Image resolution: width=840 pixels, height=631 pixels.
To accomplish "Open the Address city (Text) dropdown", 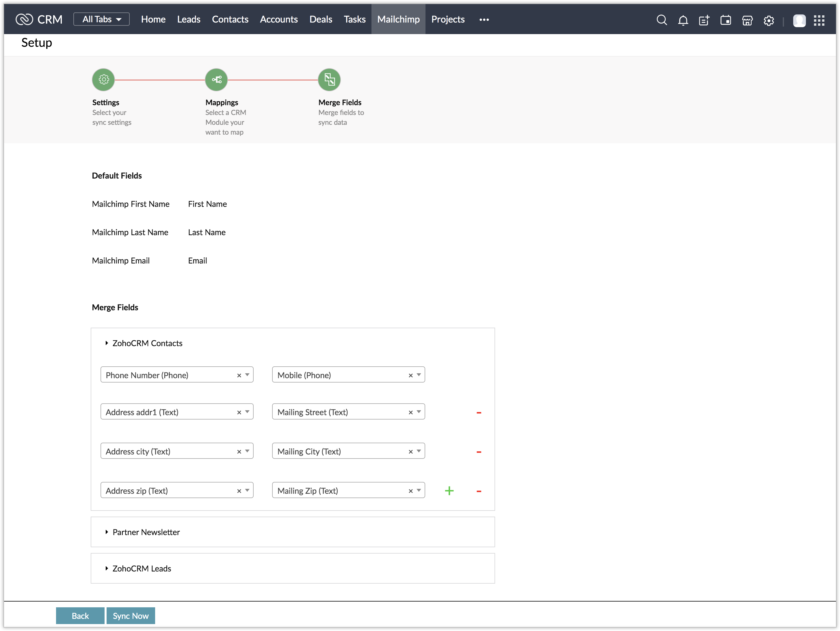I will (x=247, y=451).
